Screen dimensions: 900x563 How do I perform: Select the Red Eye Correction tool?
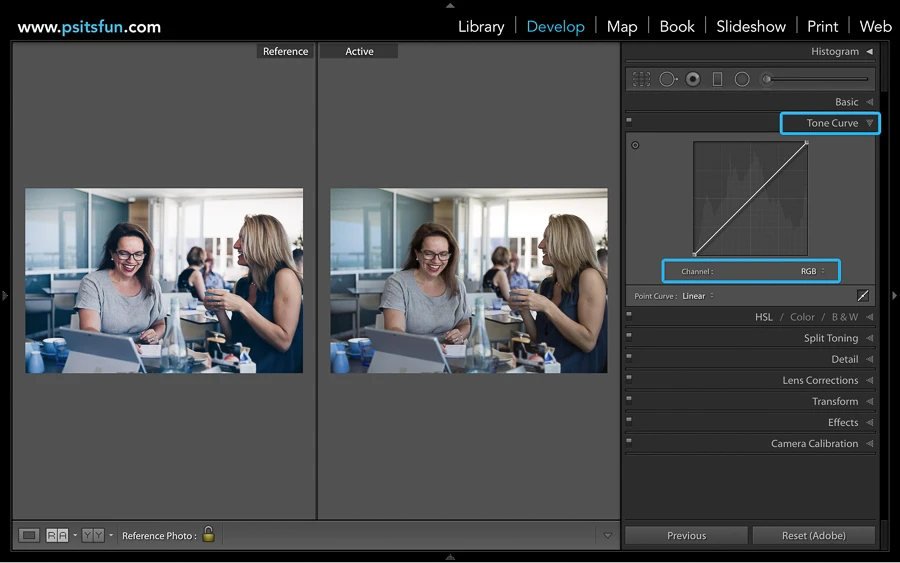(693, 79)
